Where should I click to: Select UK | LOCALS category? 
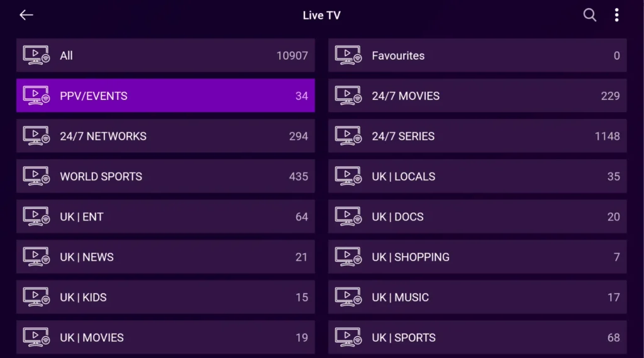[477, 176]
